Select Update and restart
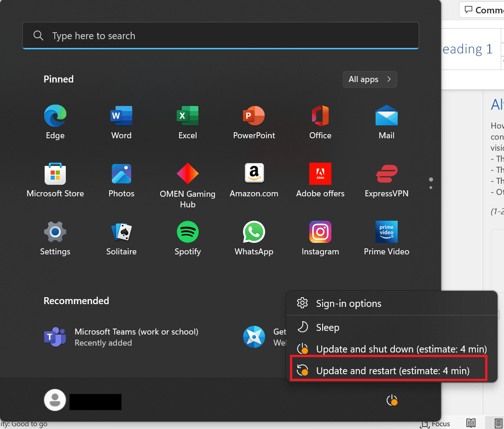Viewport: 504px width, 429px height. point(392,371)
